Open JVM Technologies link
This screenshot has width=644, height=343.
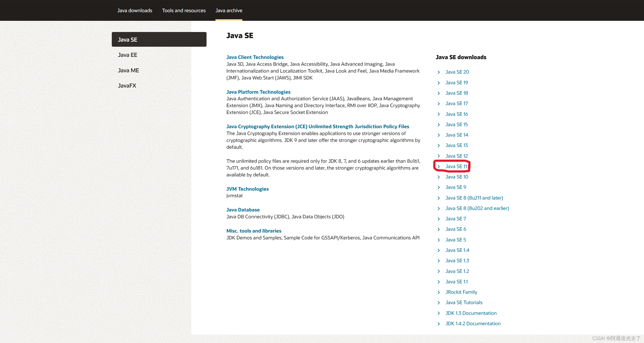click(247, 189)
